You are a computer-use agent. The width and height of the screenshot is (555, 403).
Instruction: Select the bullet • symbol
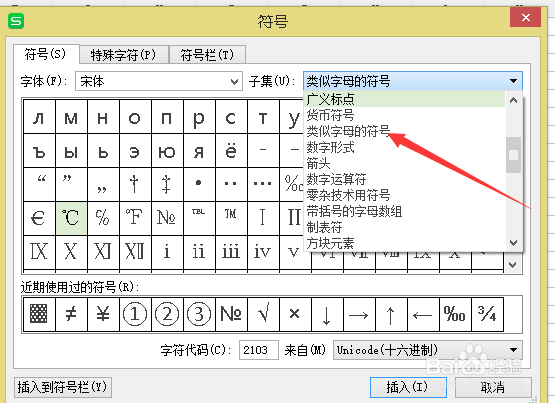pos(199,184)
